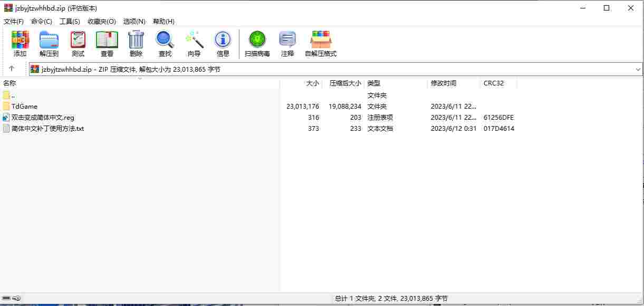Go up one level arrow button
The image size is (644, 306).
coord(12,69)
